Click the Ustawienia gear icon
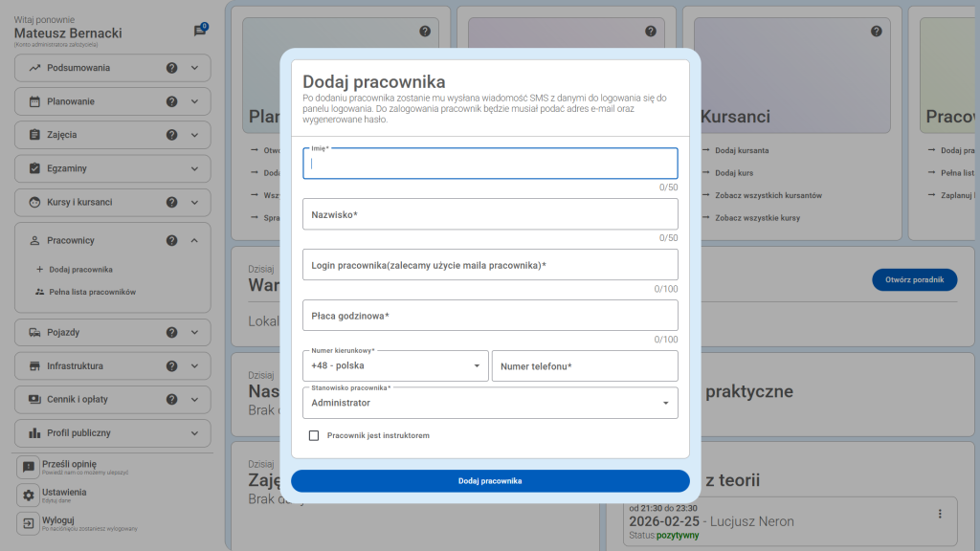Viewport: 980px width, 551px height. coord(29,496)
